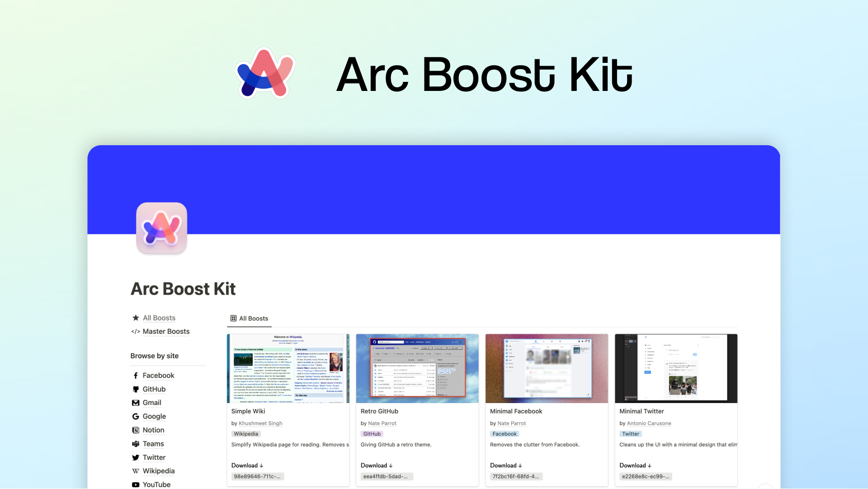Open Master Boosts sidebar link
This screenshot has height=489, width=868.
pyautogui.click(x=166, y=332)
